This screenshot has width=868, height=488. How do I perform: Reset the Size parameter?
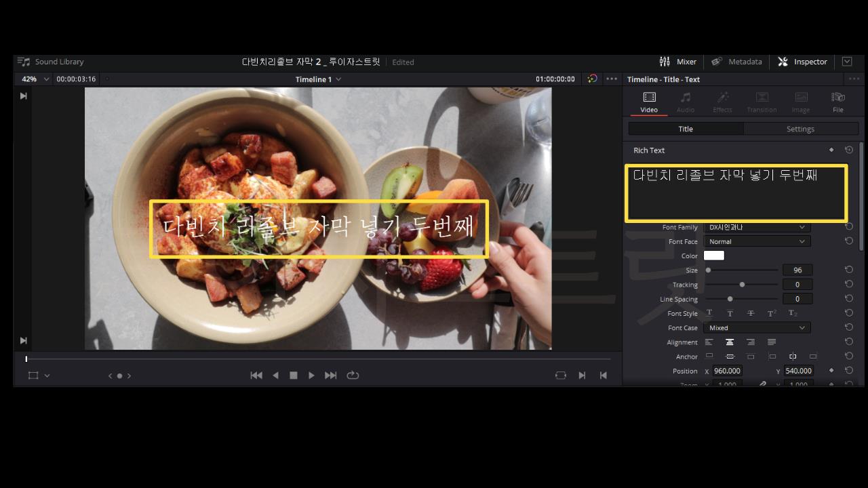click(848, 270)
